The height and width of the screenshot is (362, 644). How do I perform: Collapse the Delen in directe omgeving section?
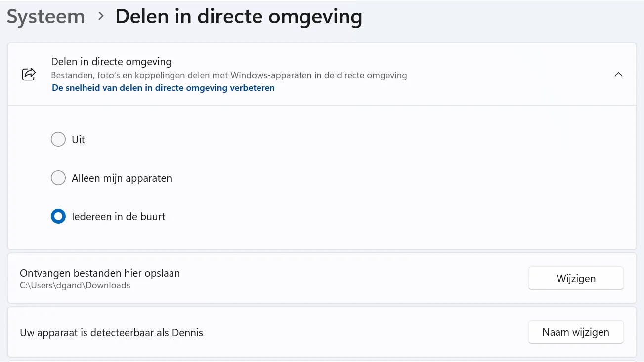coord(618,75)
